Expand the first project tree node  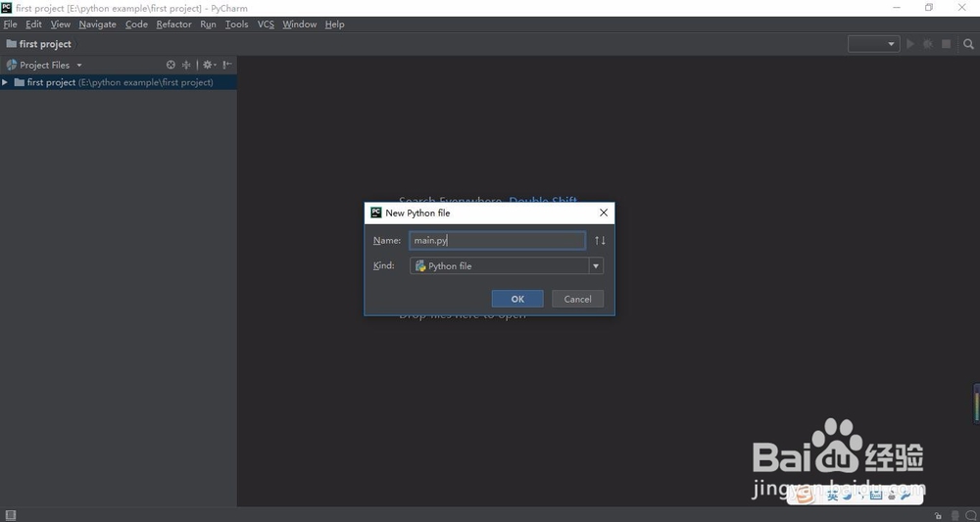point(5,82)
